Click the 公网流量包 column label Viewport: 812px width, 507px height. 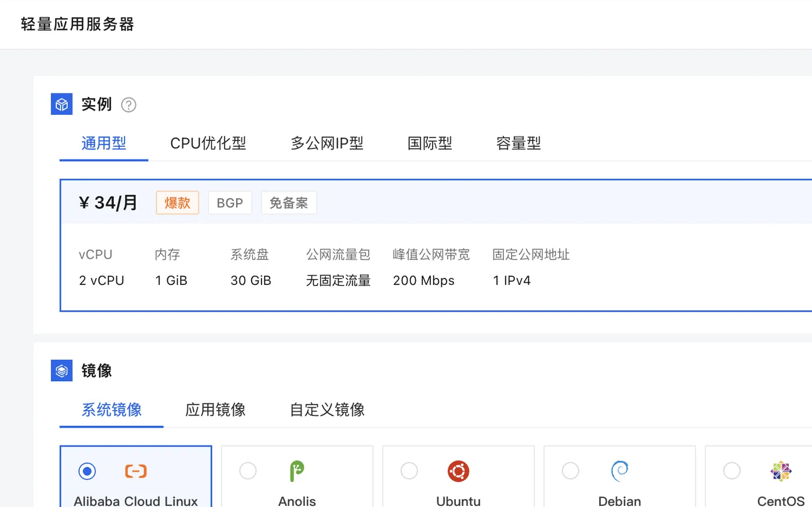click(x=338, y=255)
